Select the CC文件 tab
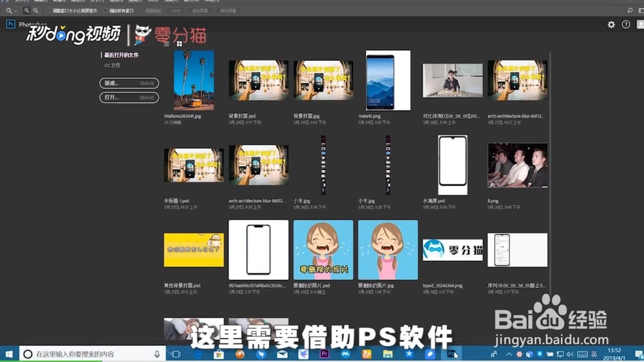 point(112,65)
